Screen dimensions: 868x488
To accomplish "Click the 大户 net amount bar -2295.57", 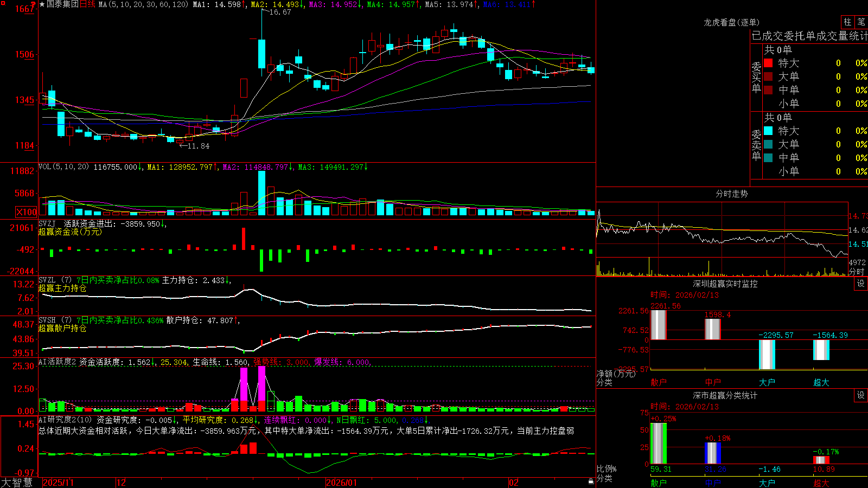I will pyautogui.click(x=767, y=355).
